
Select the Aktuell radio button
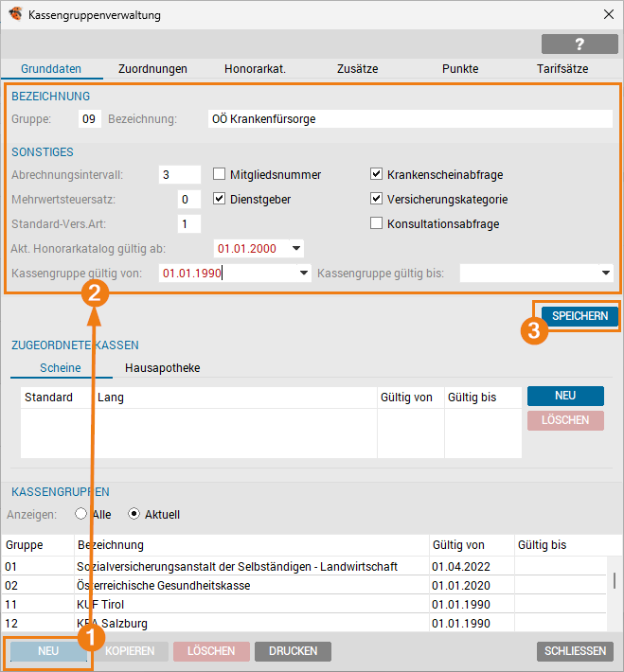point(134,514)
